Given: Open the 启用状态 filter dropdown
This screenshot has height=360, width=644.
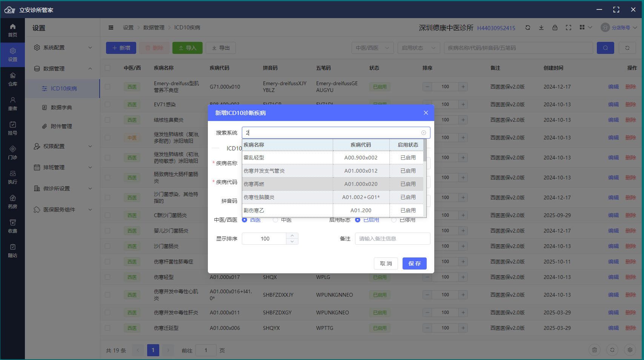Looking at the screenshot, I should [418, 48].
